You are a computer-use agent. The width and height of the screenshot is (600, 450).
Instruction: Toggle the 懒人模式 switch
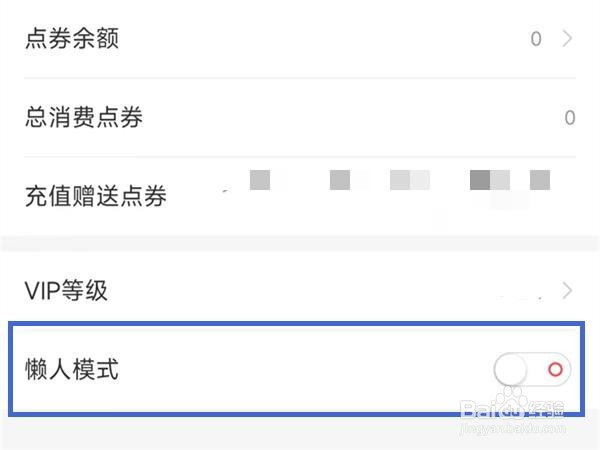532,369
